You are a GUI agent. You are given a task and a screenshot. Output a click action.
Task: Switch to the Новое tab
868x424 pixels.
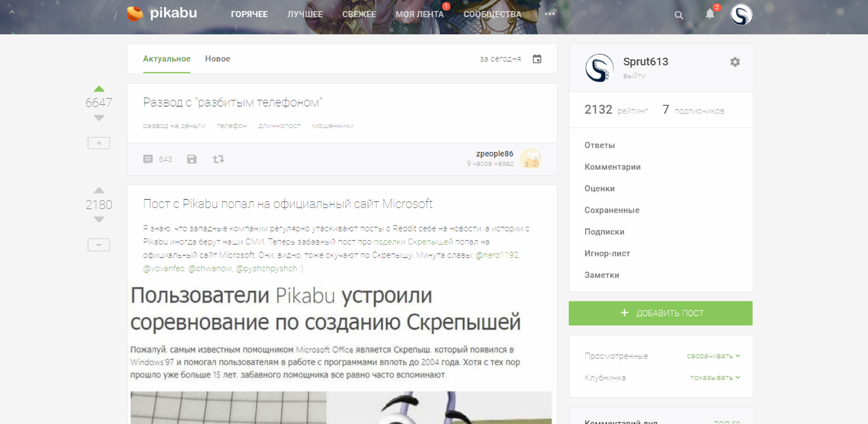[x=218, y=59]
